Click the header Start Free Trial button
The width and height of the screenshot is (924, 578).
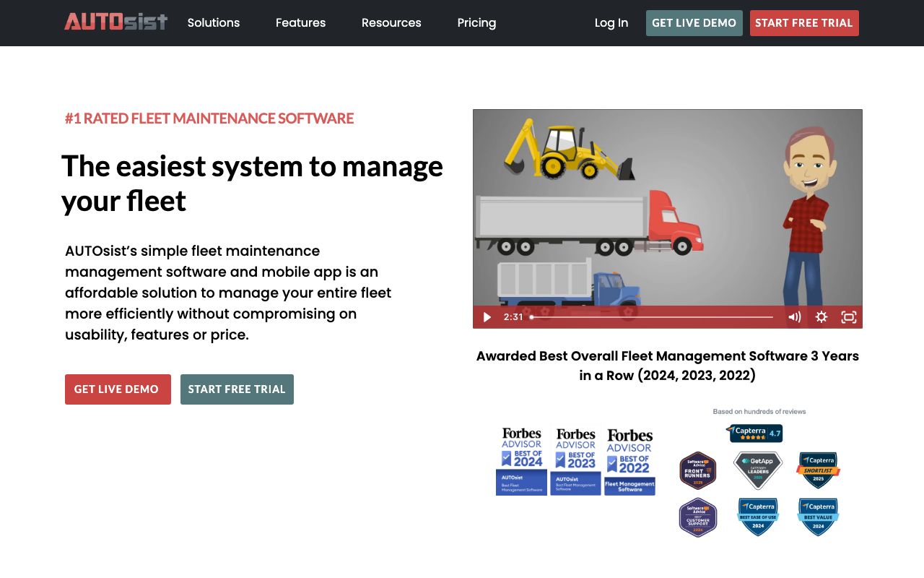[804, 23]
